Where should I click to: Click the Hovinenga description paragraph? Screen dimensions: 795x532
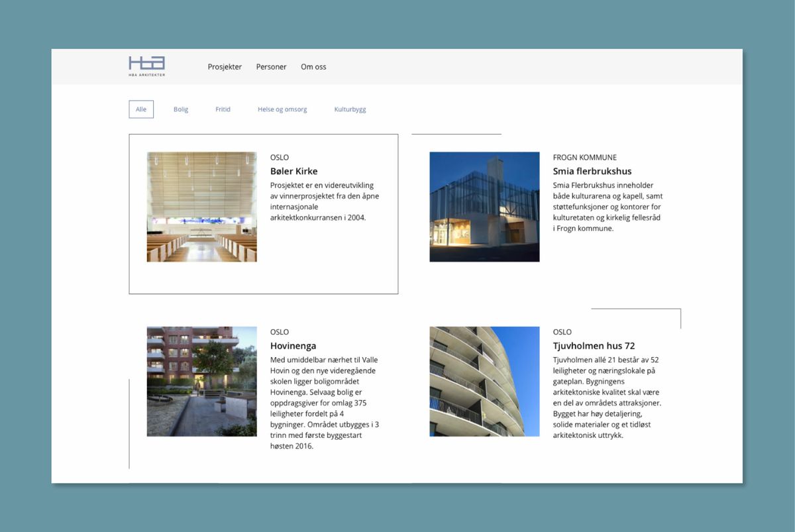pyautogui.click(x=325, y=403)
